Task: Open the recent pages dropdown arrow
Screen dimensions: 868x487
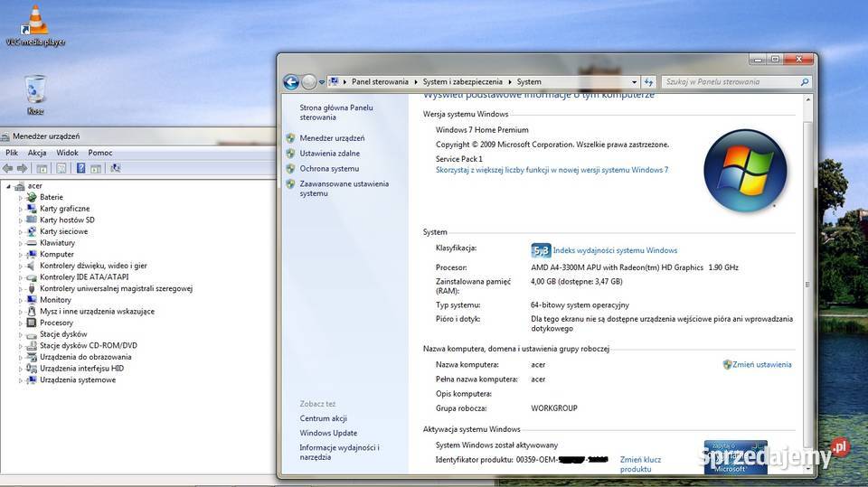Action: point(322,82)
